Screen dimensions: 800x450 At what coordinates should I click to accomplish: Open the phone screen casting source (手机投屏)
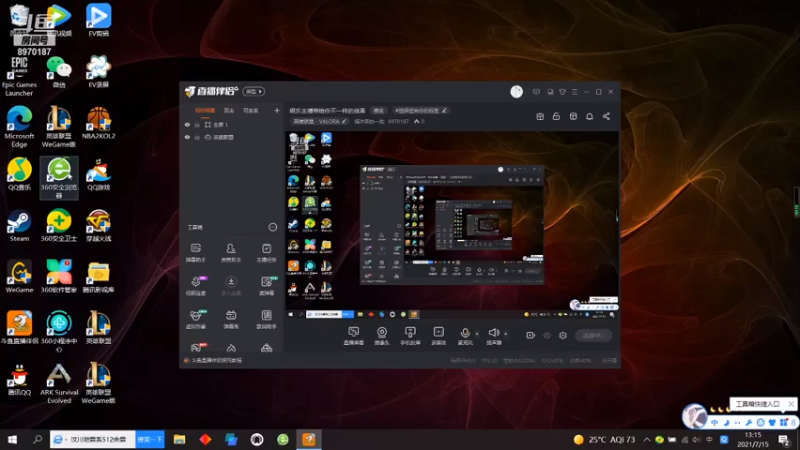(x=410, y=336)
